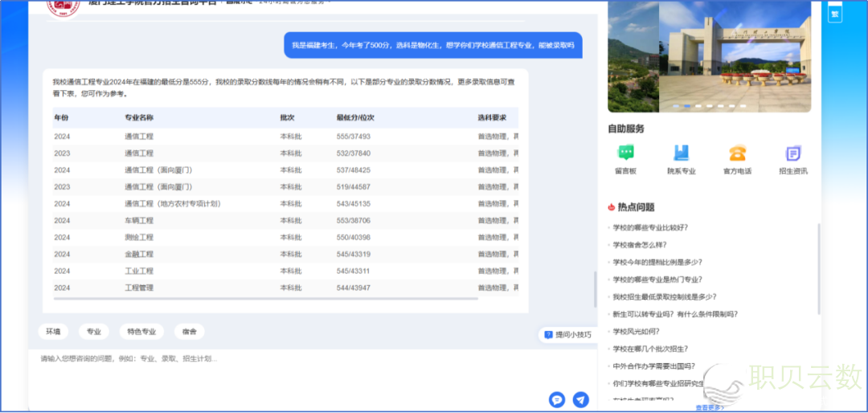The image size is (868, 413).
Task: Click the 金融工程 major cell
Action: [139, 254]
